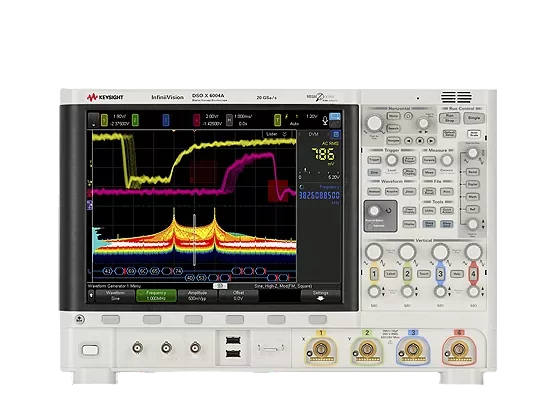Push the Serial decode key
Screen dimensions: 555x408
pos(473,172)
